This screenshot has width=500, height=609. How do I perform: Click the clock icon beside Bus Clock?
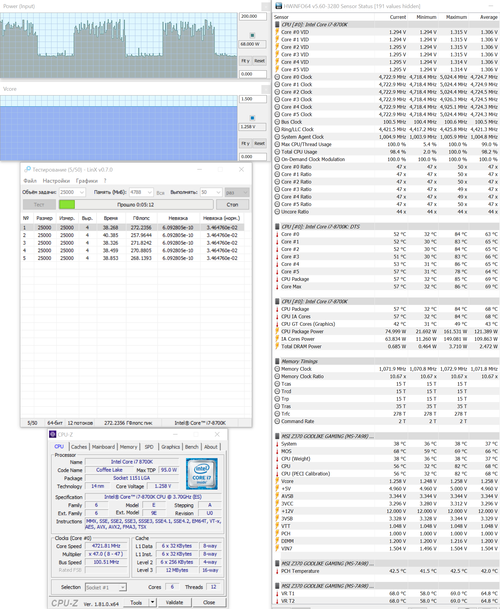pyautogui.click(x=277, y=122)
